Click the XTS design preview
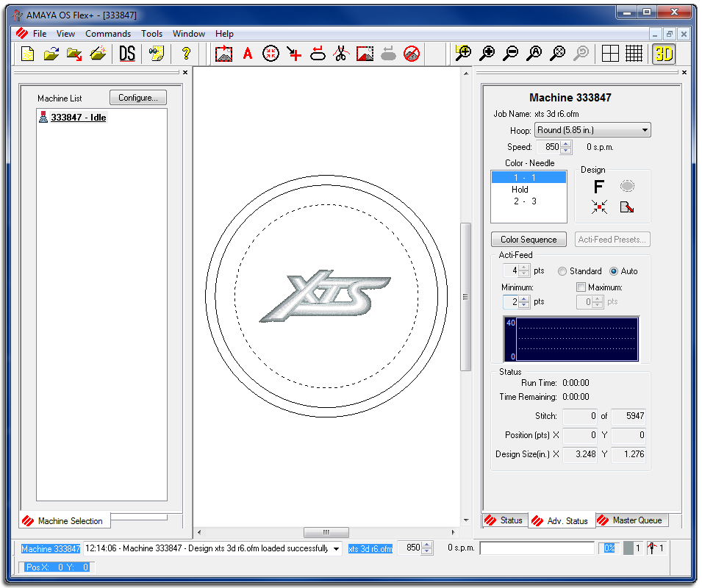 coord(326,295)
